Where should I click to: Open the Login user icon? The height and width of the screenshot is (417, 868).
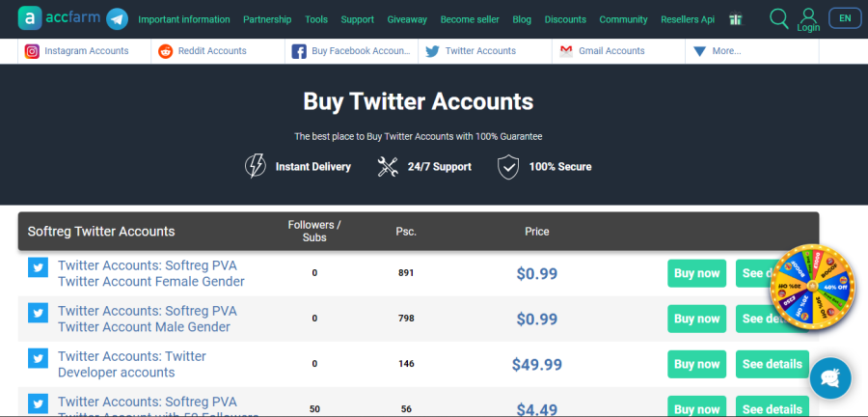coord(808,19)
